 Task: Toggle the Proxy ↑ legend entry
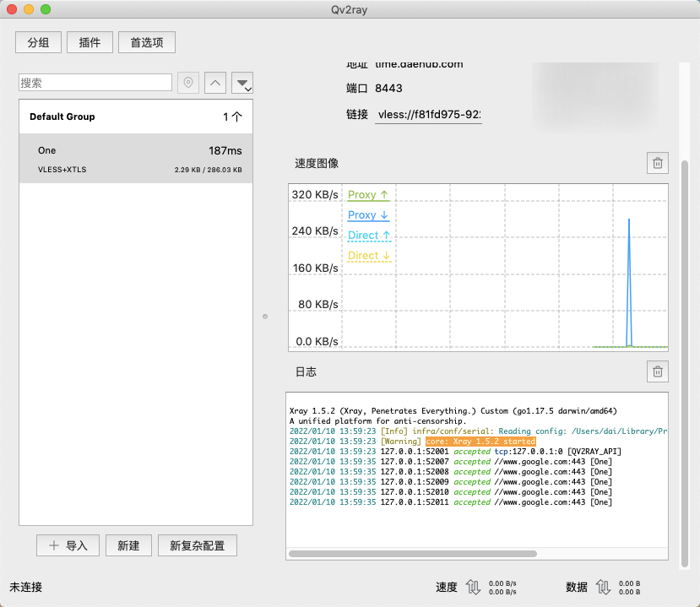[x=368, y=195]
